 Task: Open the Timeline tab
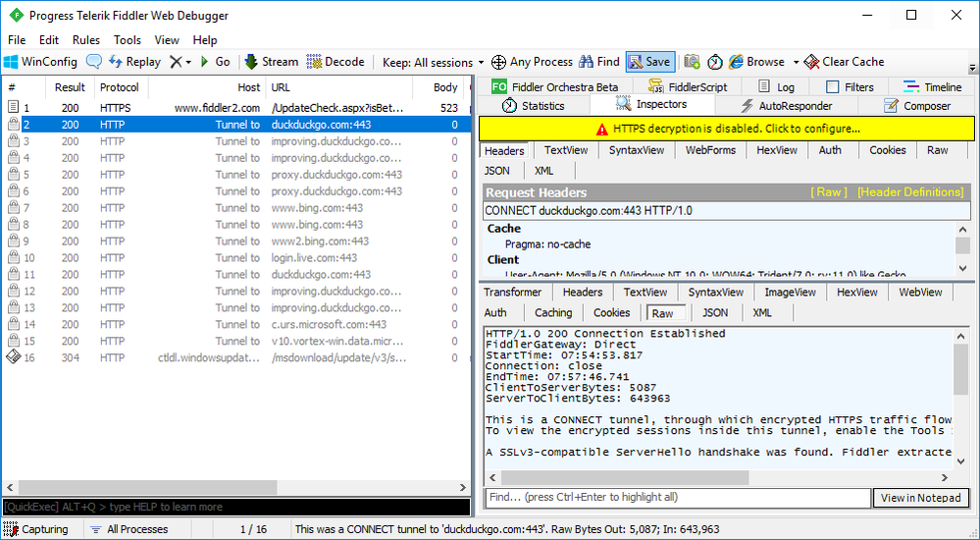coord(933,87)
